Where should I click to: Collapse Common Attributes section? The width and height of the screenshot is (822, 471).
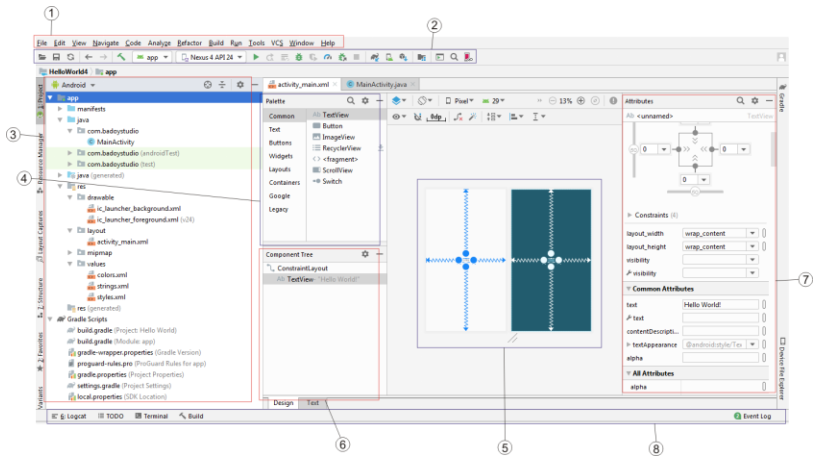click(629, 288)
